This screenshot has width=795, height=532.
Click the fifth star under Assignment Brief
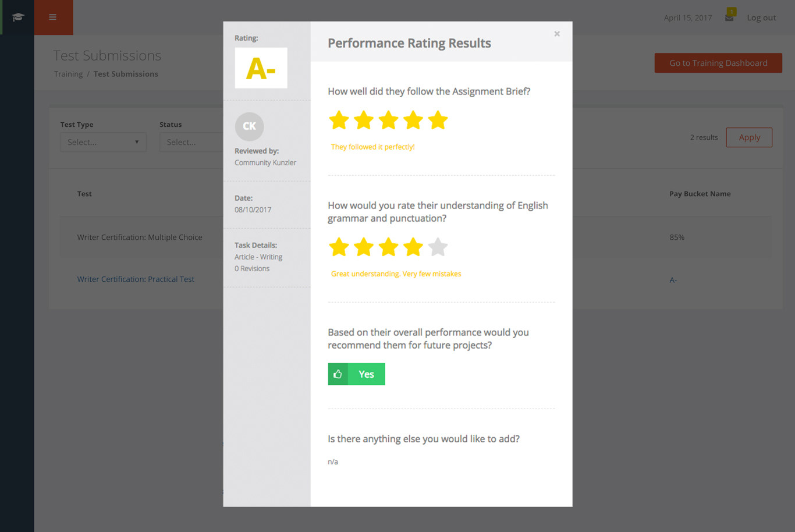tap(438, 120)
